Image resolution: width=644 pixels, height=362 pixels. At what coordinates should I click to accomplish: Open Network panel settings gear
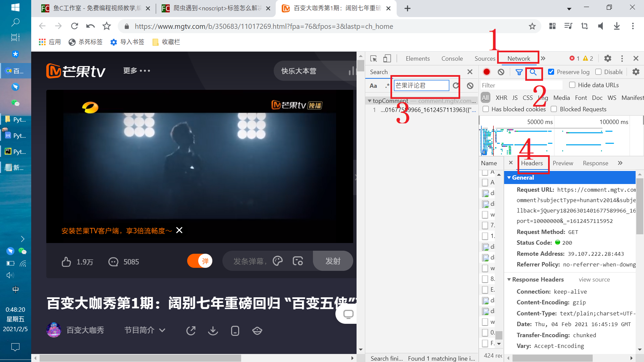636,72
